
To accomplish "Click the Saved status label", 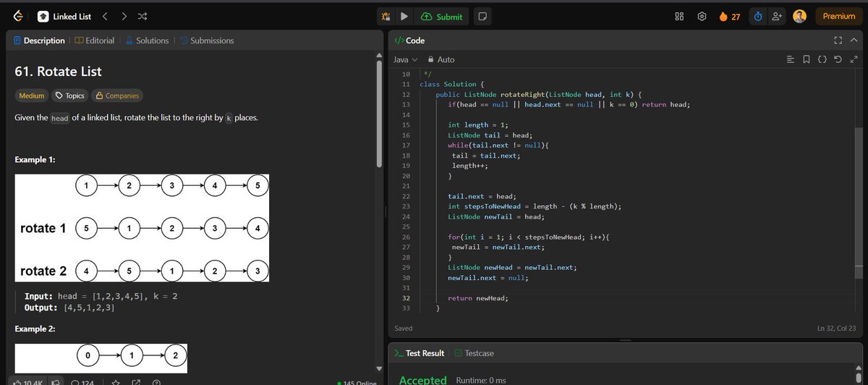I will click(x=404, y=329).
